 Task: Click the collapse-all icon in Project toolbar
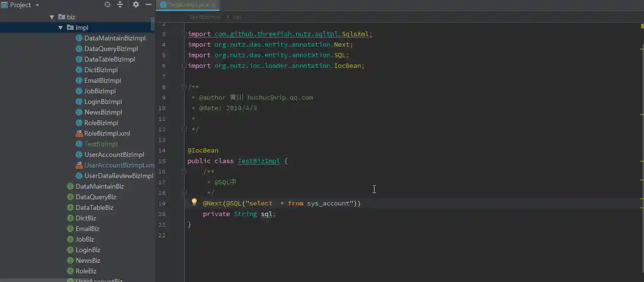point(120,4)
